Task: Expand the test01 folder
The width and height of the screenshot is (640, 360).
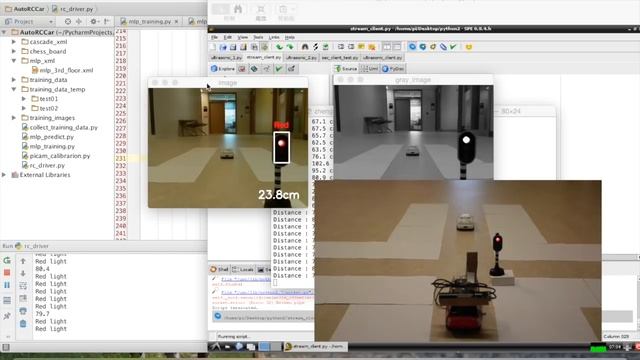Action: click(24, 99)
